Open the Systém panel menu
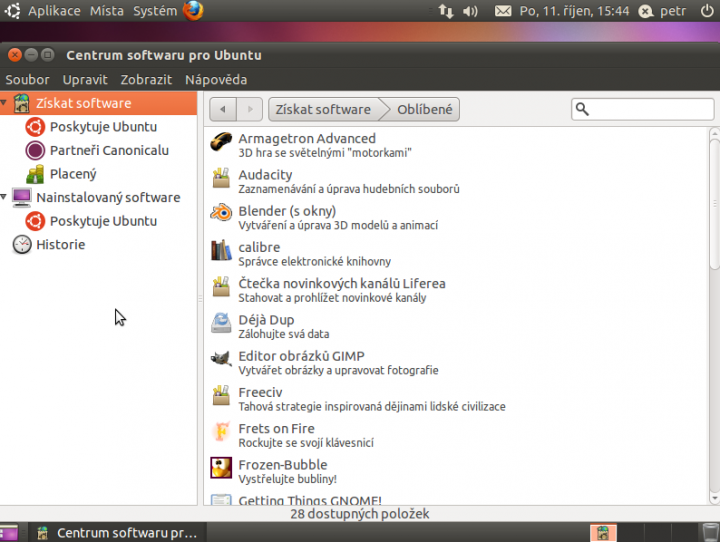 [x=155, y=11]
